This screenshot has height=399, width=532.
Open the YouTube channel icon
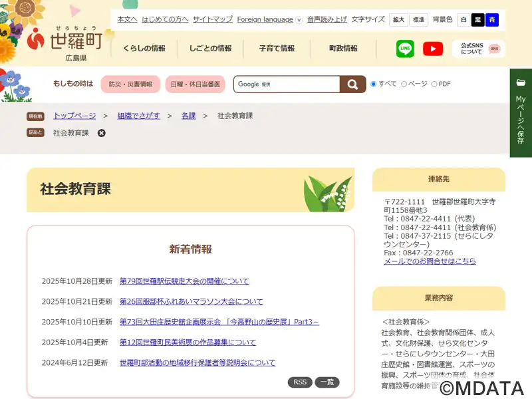433,49
